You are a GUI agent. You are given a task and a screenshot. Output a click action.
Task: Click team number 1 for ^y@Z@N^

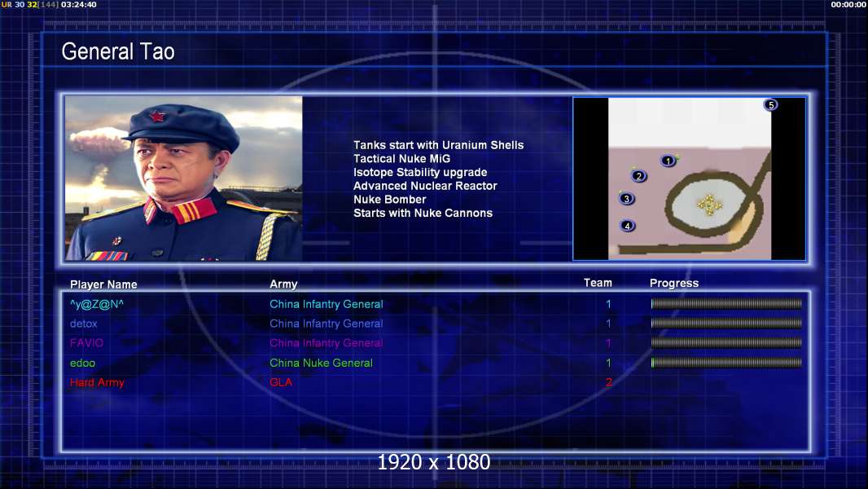pos(608,304)
